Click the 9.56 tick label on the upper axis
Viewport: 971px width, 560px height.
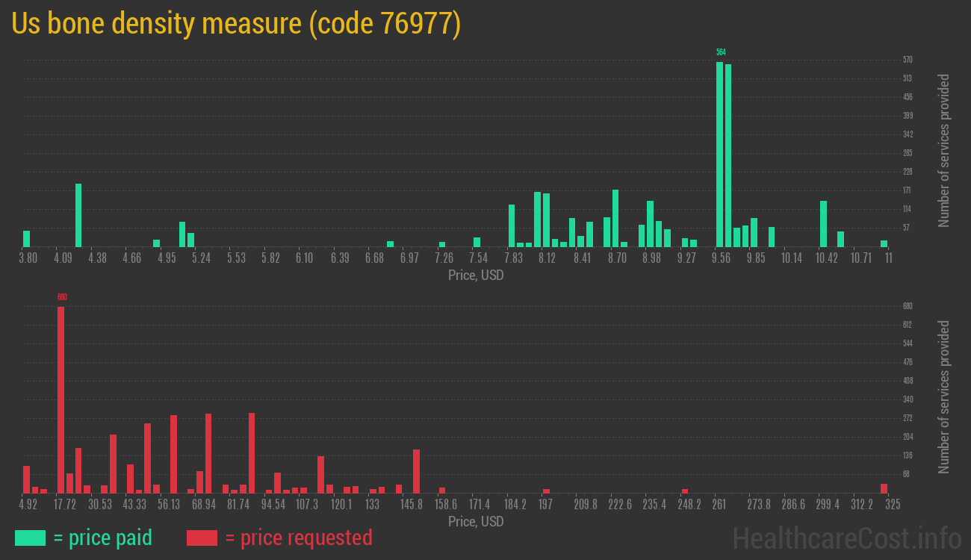[721, 258]
